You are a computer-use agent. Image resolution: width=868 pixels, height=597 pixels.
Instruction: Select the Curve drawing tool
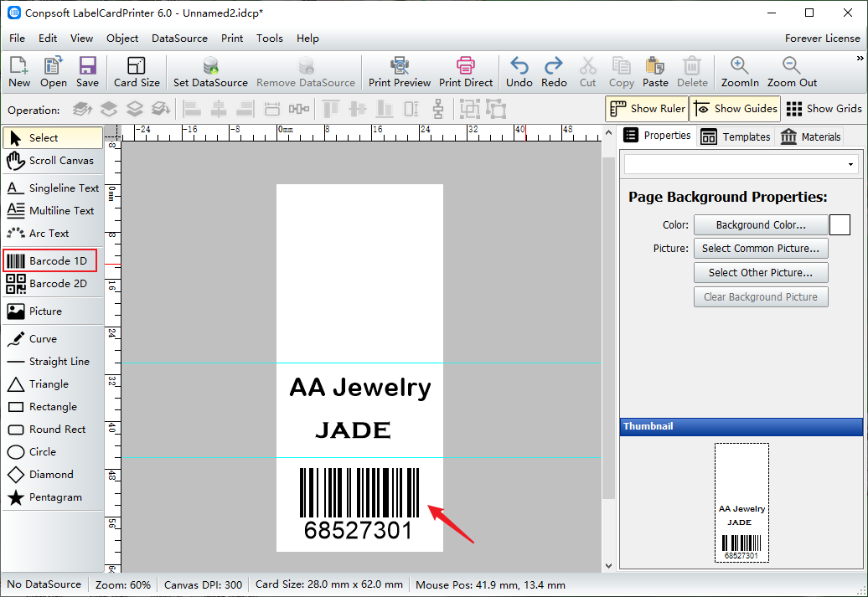(53, 338)
